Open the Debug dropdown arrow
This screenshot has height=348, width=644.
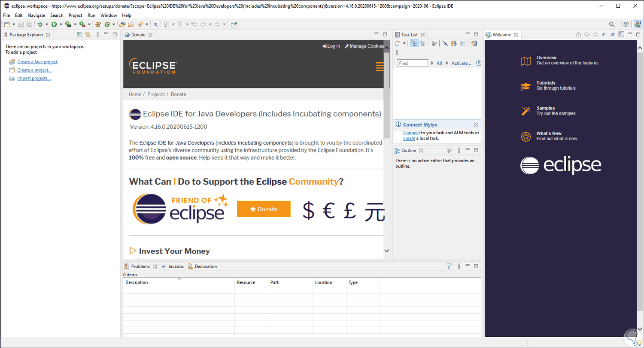(x=47, y=24)
